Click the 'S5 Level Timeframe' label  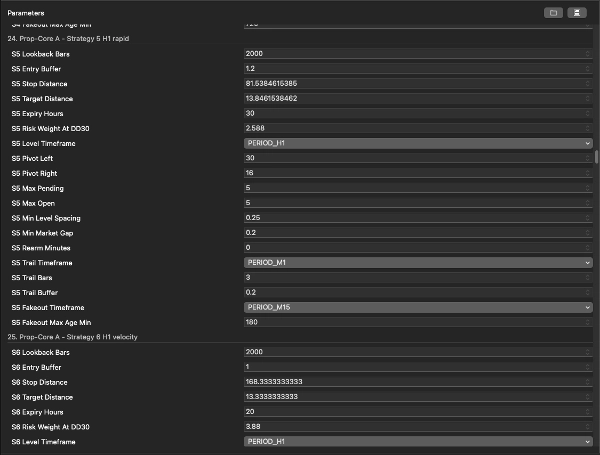[43, 144]
